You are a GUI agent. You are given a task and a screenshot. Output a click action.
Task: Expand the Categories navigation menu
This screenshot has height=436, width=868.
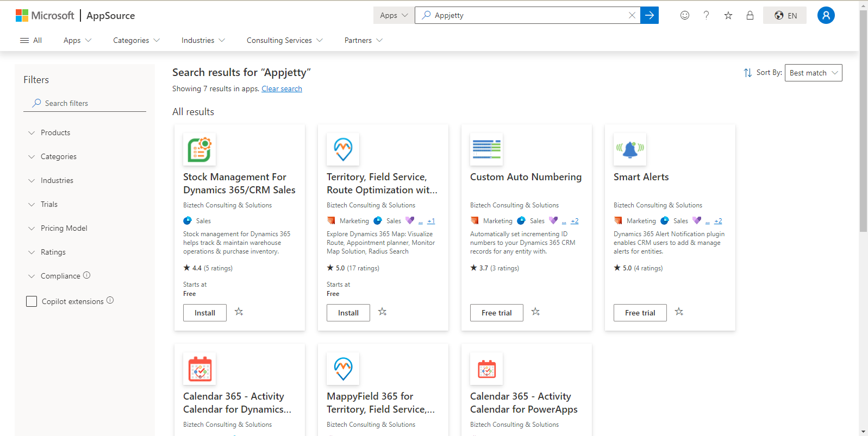136,40
